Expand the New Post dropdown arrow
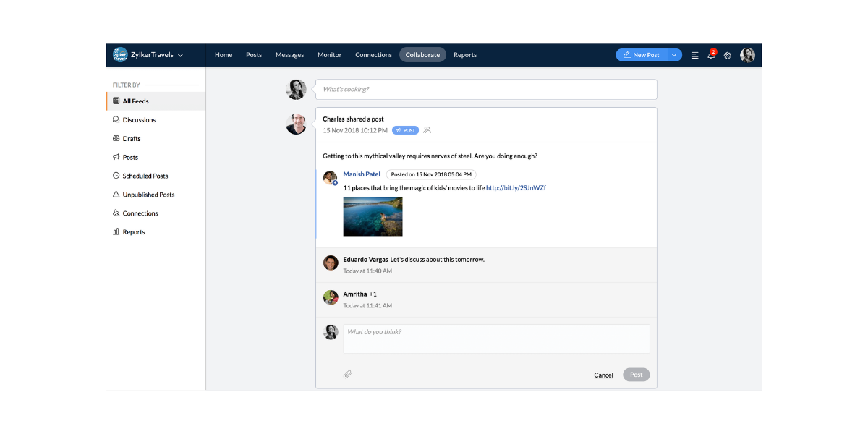The width and height of the screenshot is (868, 434). click(x=673, y=54)
